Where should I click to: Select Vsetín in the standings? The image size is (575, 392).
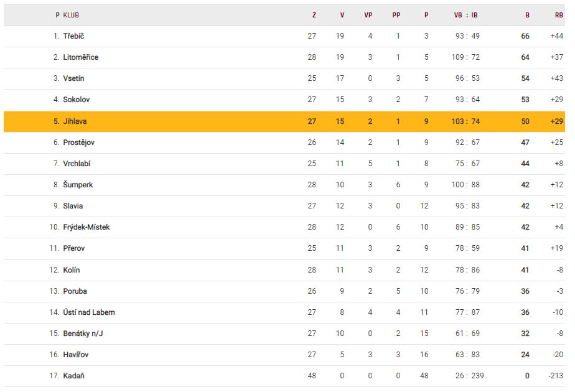point(73,78)
